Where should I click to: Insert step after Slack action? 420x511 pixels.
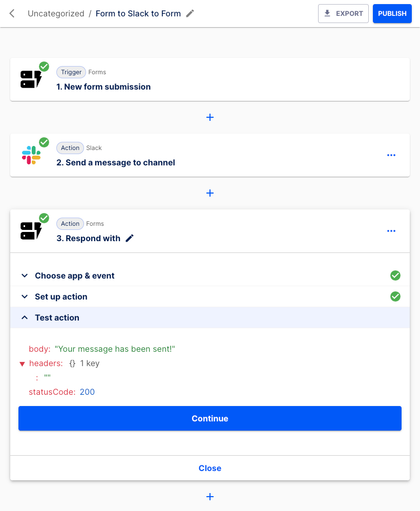pos(209,193)
